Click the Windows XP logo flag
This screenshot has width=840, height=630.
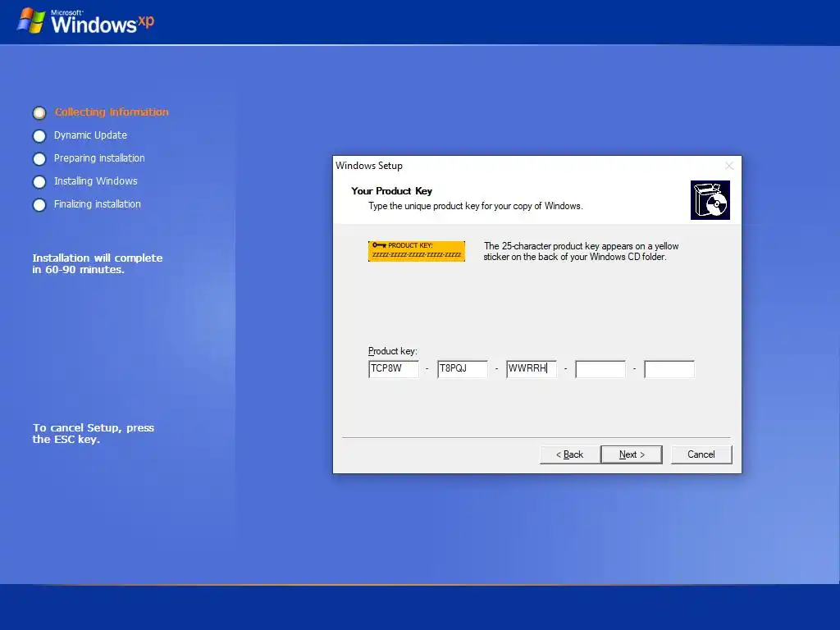click(30, 21)
